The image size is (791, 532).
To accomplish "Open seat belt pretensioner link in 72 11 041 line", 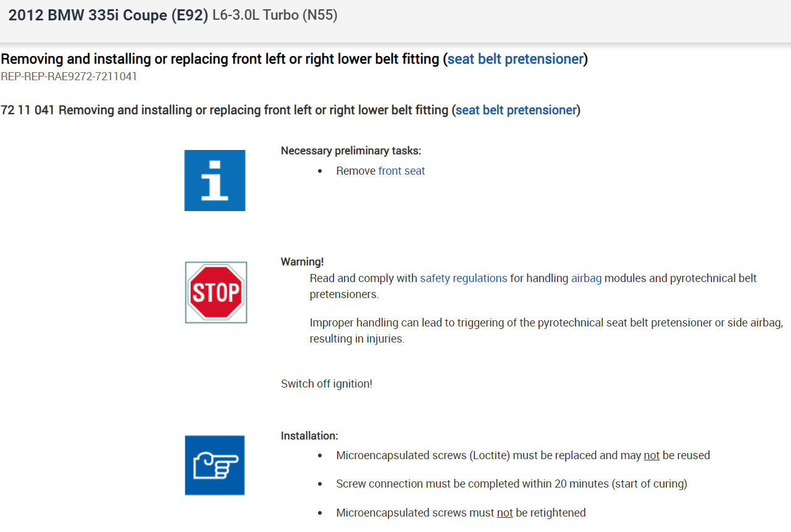I will [516, 110].
